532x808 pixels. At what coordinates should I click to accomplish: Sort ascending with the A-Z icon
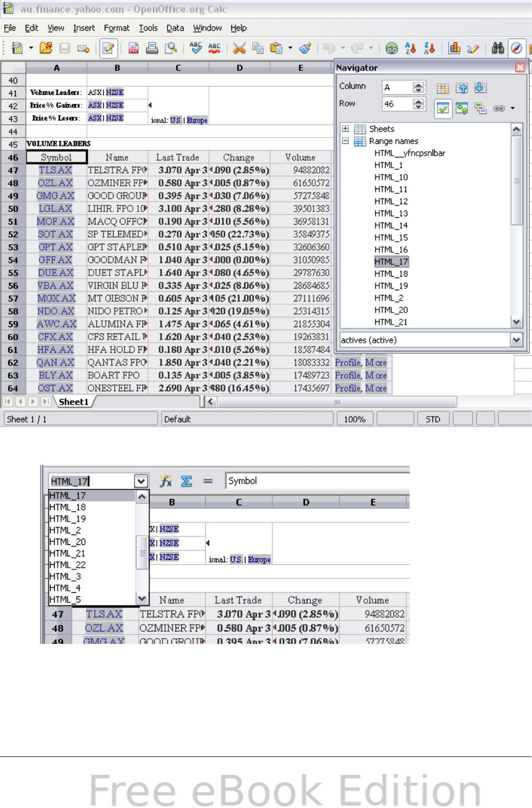coord(411,48)
